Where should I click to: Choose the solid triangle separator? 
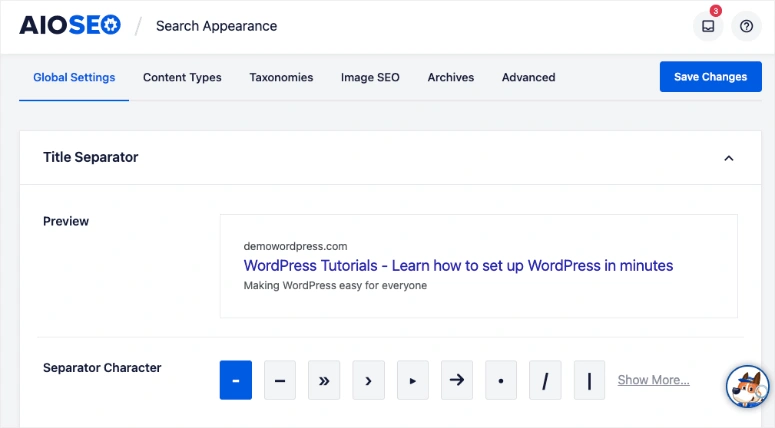[413, 380]
